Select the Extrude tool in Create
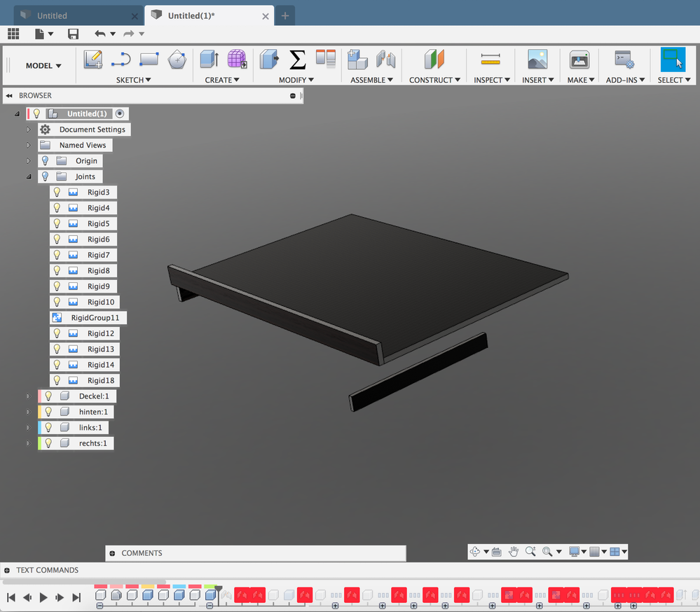 tap(209, 60)
